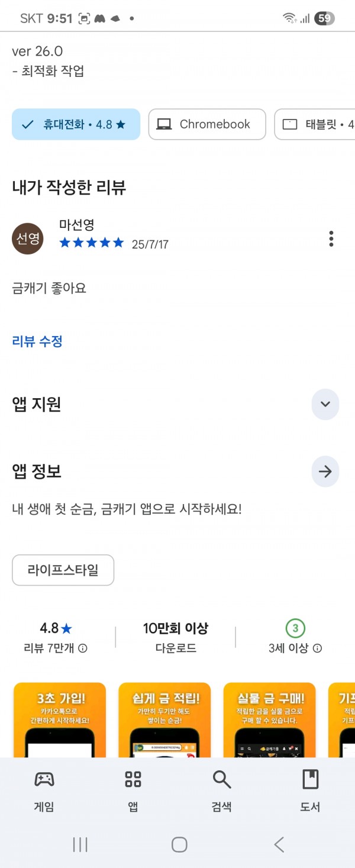This screenshot has width=355, height=868.
Task: Tap the 라이프스타일 category button
Action: tap(63, 570)
